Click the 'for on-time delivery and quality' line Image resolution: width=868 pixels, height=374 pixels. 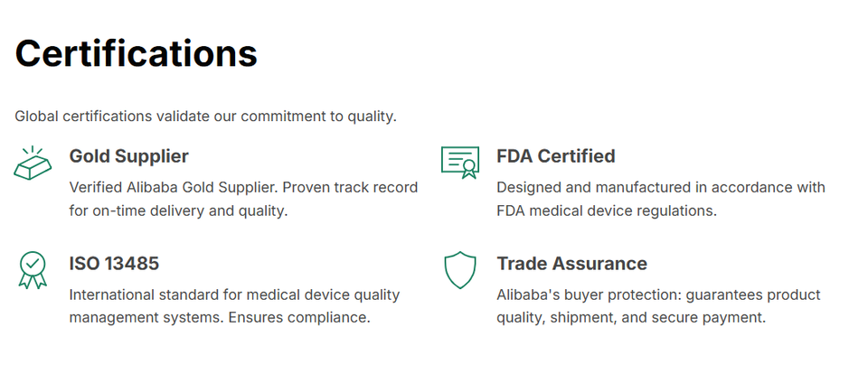pyautogui.click(x=178, y=211)
